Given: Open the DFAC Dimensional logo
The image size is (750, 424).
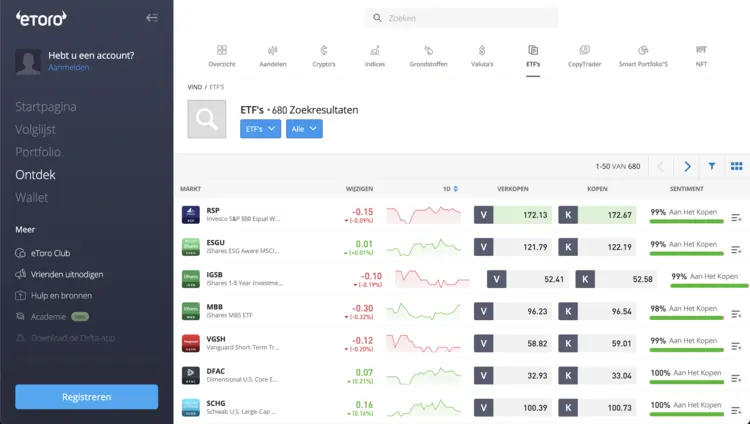Looking at the screenshot, I should point(190,375).
